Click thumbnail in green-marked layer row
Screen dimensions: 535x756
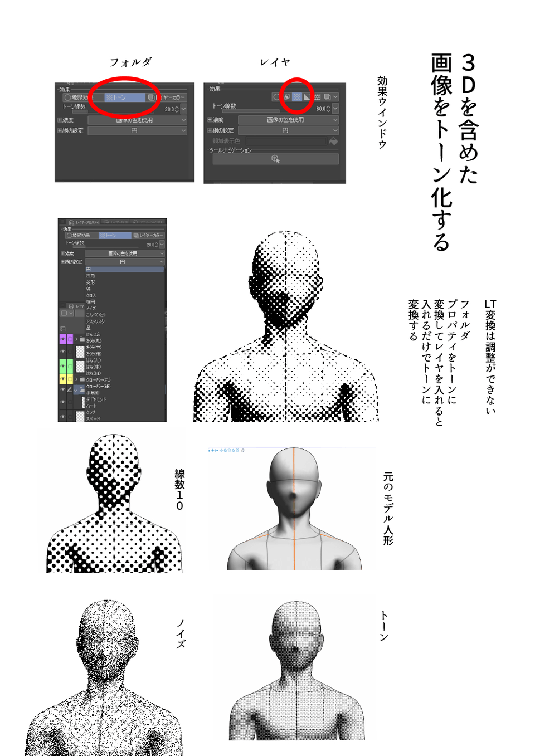80,366
